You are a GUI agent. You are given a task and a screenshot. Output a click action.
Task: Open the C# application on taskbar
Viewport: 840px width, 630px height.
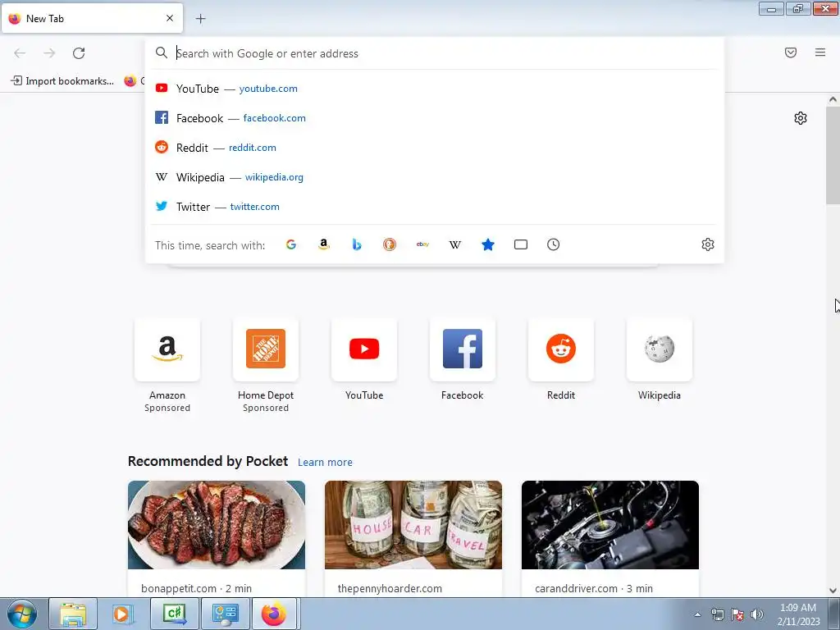tap(174, 614)
